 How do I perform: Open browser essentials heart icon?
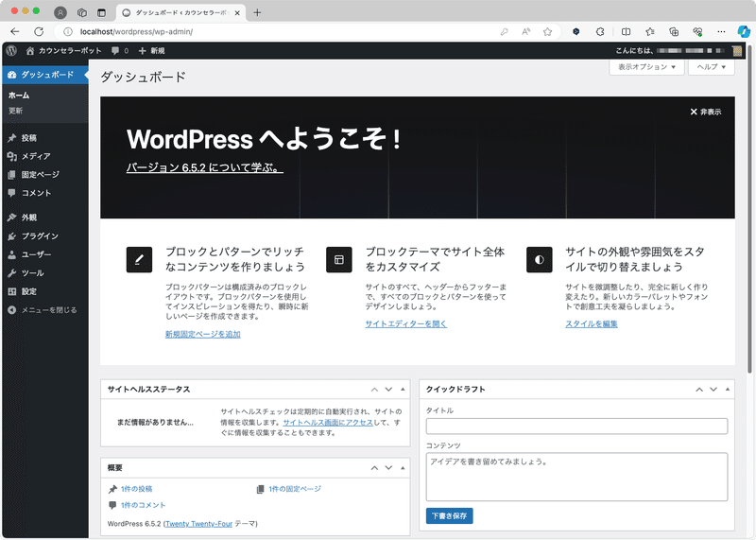tap(697, 32)
